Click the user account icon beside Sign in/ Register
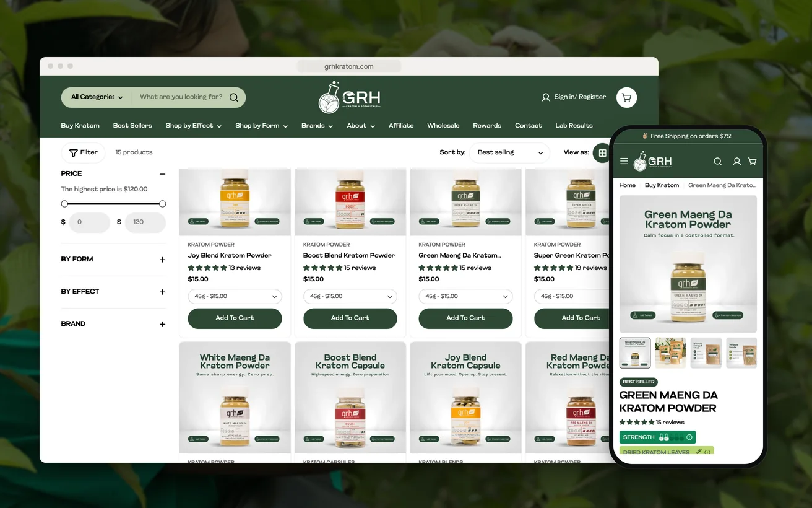 pyautogui.click(x=546, y=97)
